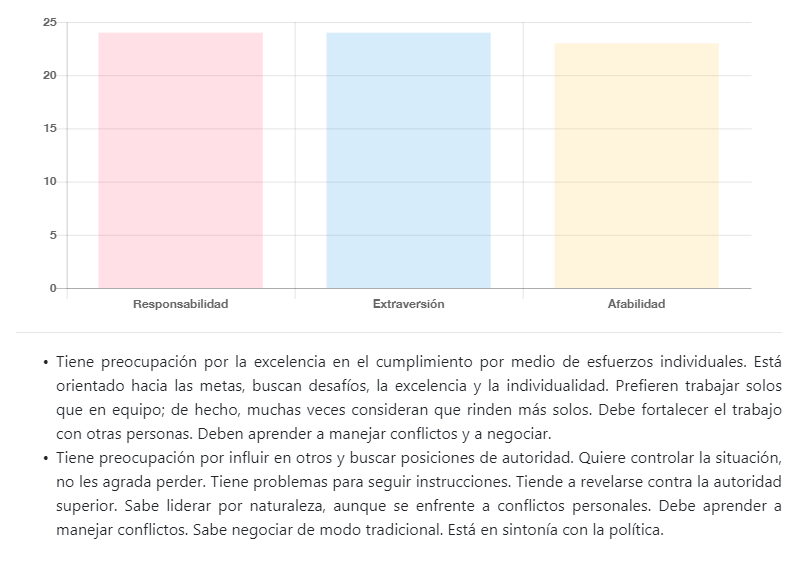Click the 15 tick on y-axis

tap(50, 129)
